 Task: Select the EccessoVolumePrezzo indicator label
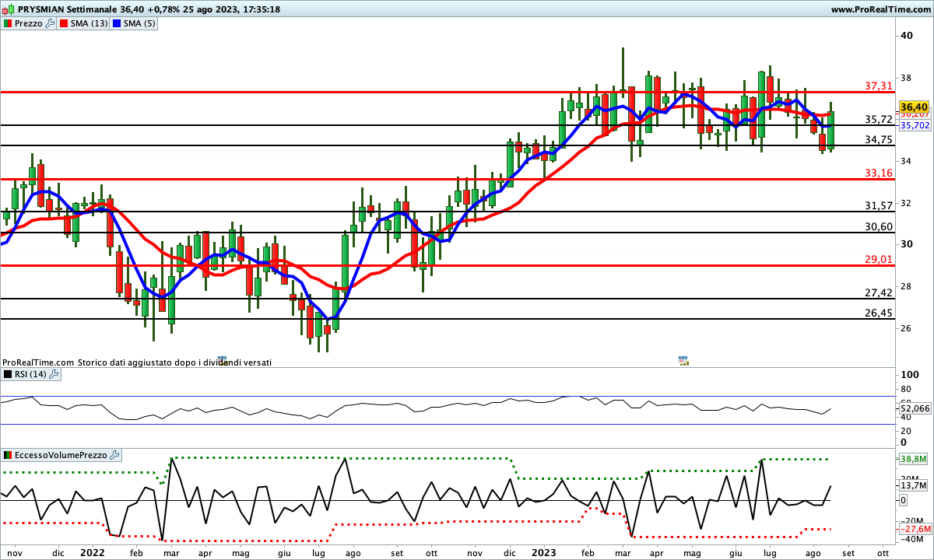pos(61,455)
